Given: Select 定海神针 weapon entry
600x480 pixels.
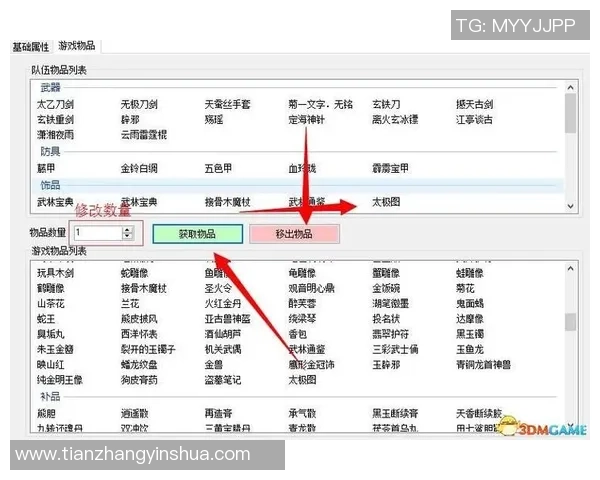Looking at the screenshot, I should point(307,120).
